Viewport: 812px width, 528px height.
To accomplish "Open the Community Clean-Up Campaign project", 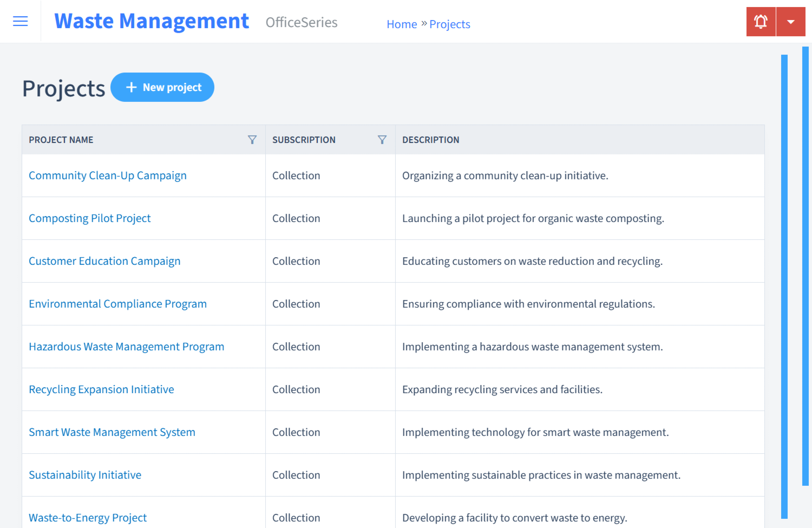I will (x=107, y=175).
